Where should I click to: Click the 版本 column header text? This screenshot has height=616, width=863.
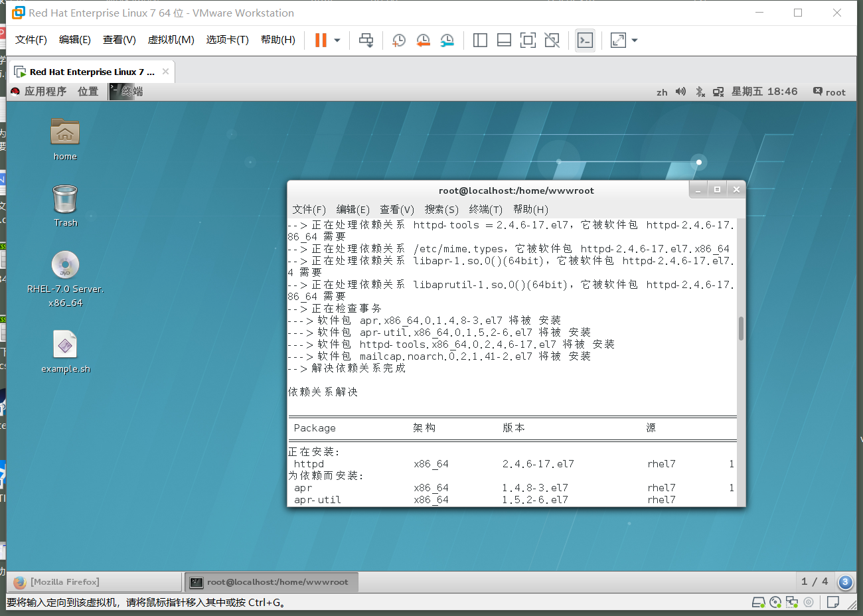tap(514, 428)
